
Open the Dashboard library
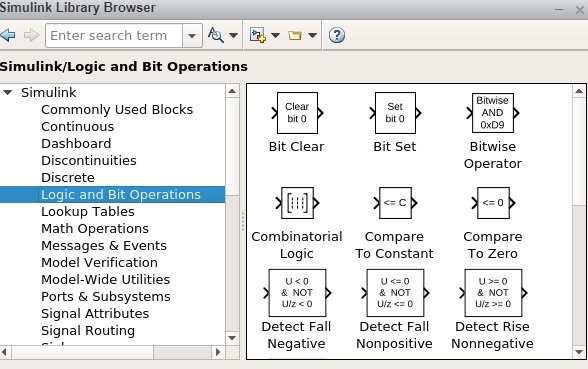[76, 143]
